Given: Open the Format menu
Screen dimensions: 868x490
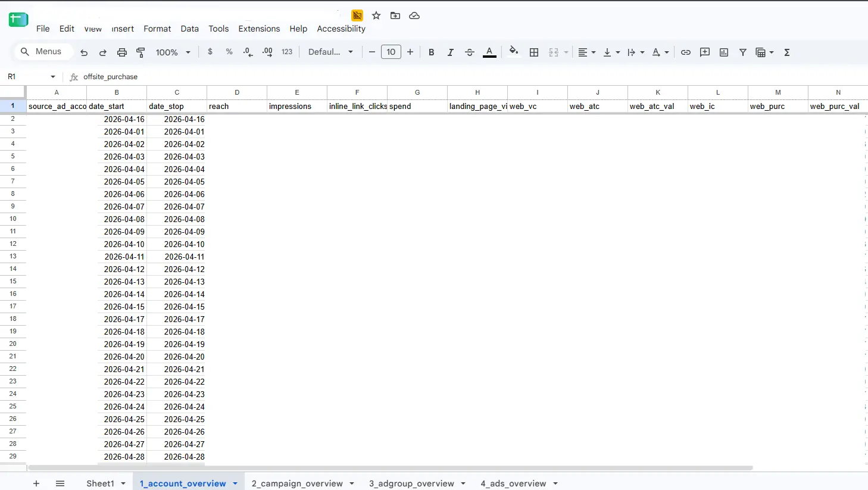Looking at the screenshot, I should click(157, 29).
